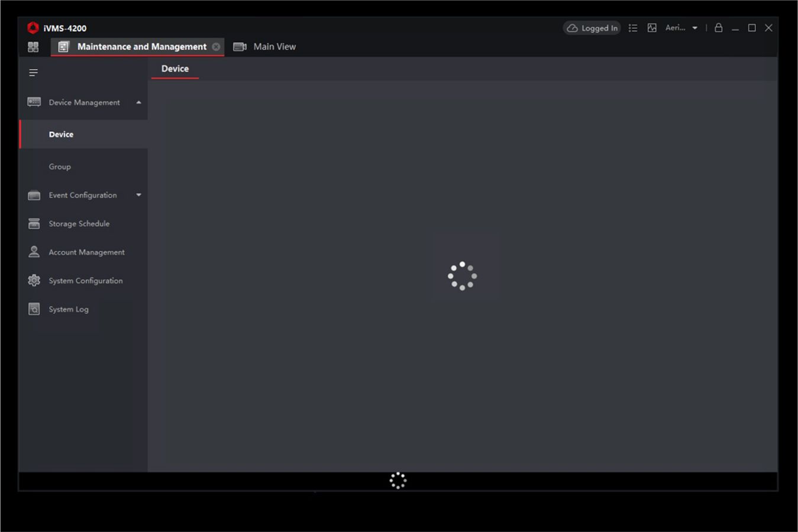Collapse the Device Management section arrow
798x532 pixels.
click(138, 102)
